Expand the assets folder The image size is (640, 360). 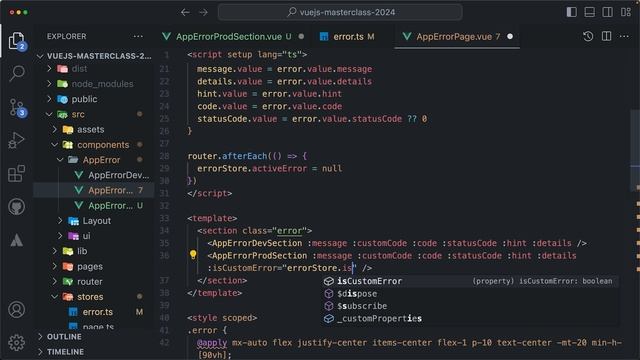(94, 129)
